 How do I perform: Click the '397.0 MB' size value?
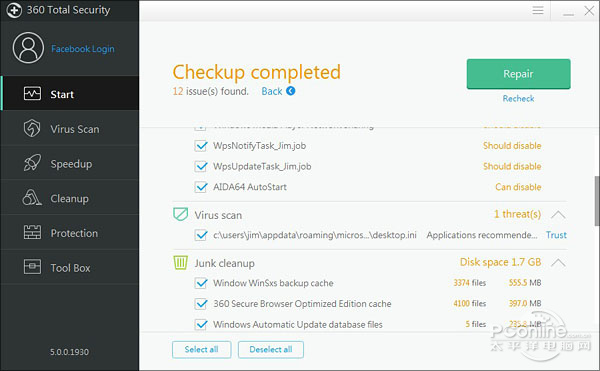(525, 303)
